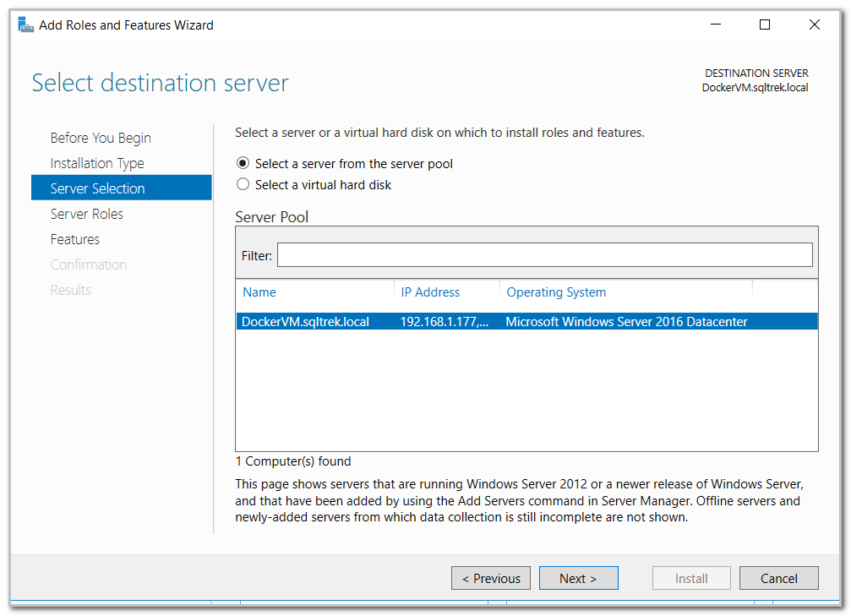Cancel the wizard

[x=778, y=579]
